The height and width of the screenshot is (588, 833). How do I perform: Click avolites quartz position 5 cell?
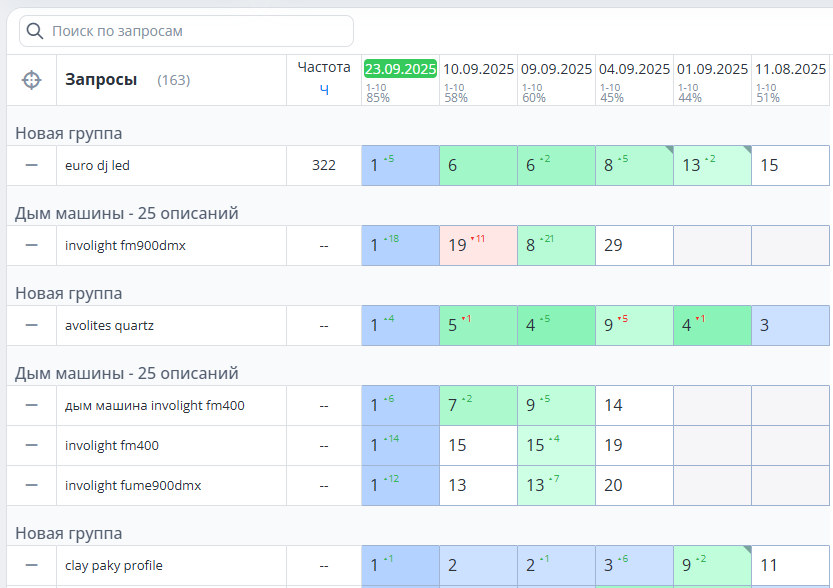pos(479,326)
